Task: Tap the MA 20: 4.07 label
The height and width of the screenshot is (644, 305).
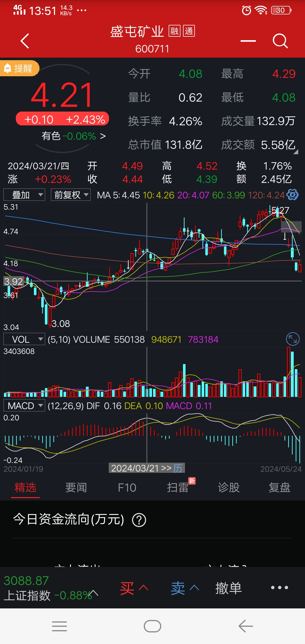Action: tap(193, 195)
